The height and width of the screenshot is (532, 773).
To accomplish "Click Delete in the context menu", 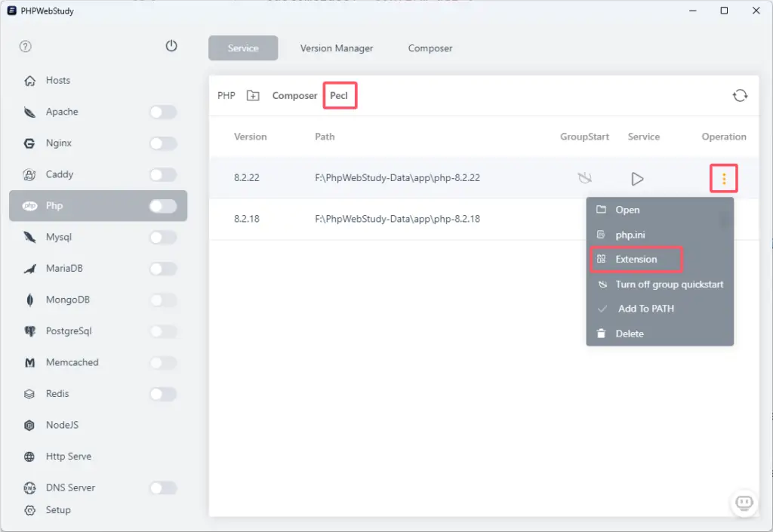I will [629, 334].
